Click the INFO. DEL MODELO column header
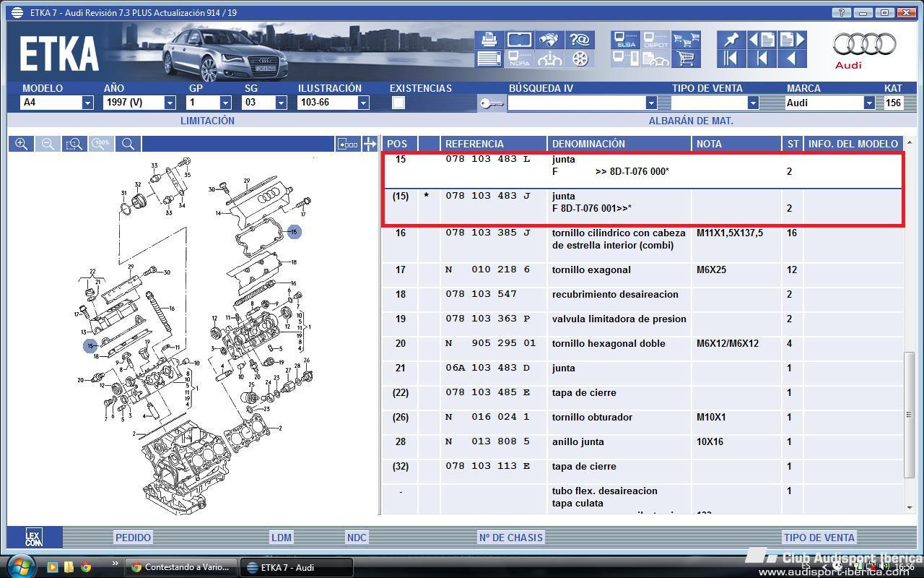924x578 pixels. point(853,144)
